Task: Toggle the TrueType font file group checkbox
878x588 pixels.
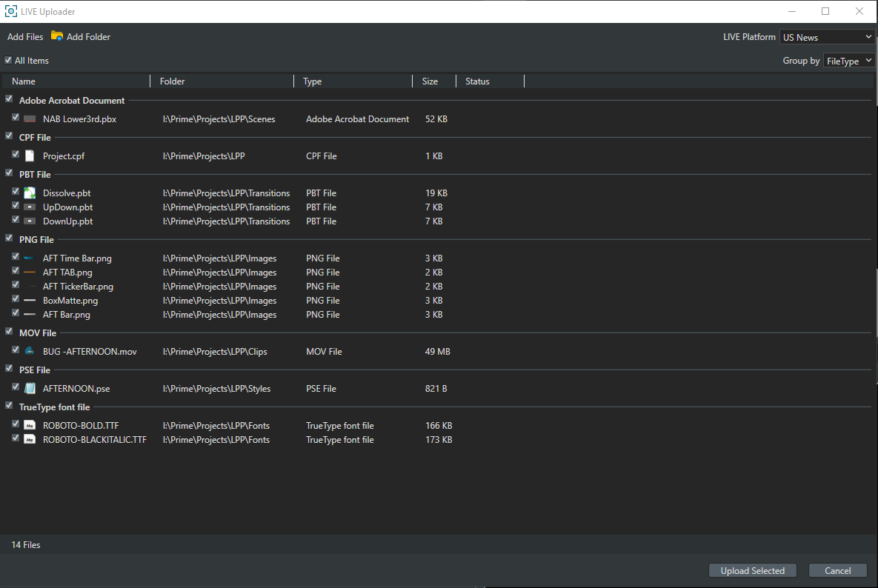Action: [x=9, y=407]
